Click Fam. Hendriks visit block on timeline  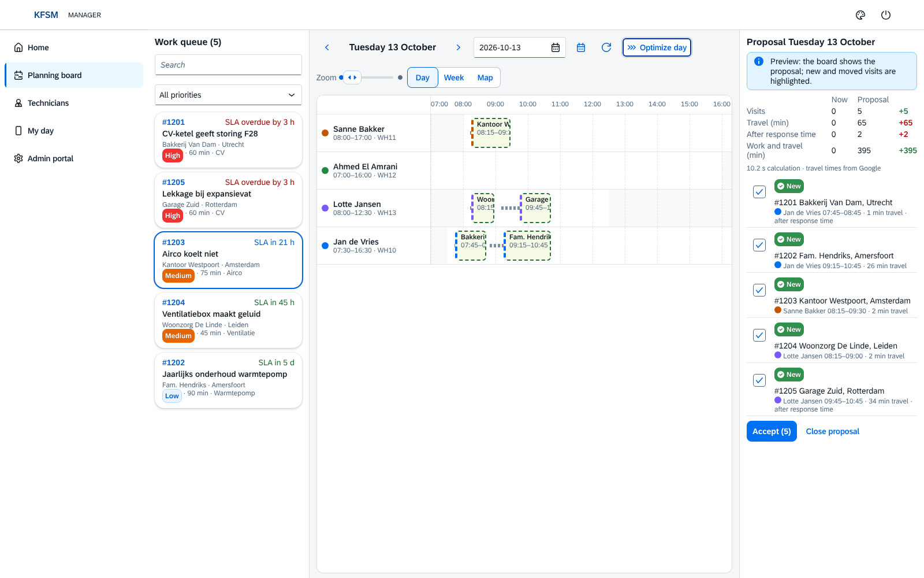point(527,246)
